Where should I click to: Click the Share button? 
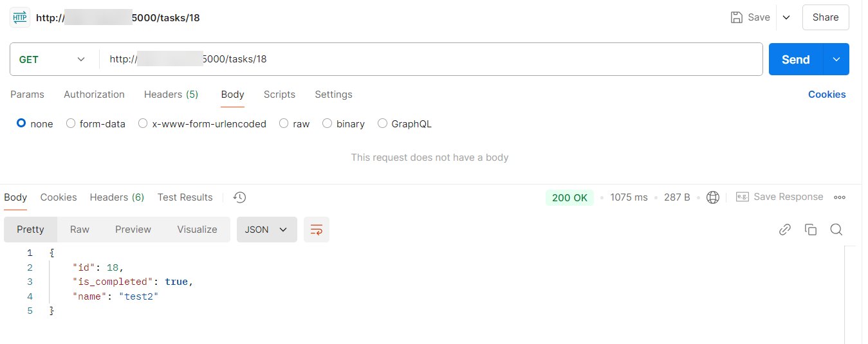coord(825,17)
